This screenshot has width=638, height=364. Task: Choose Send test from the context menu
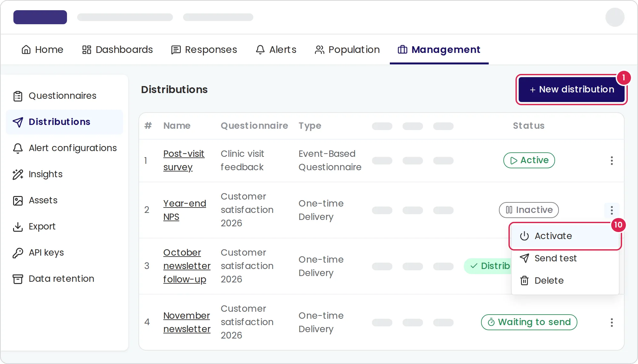(565, 258)
